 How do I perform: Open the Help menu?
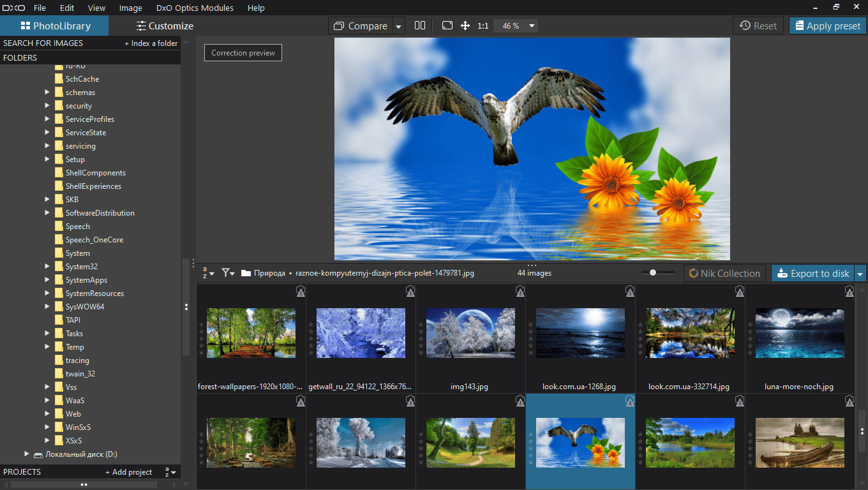(x=256, y=8)
